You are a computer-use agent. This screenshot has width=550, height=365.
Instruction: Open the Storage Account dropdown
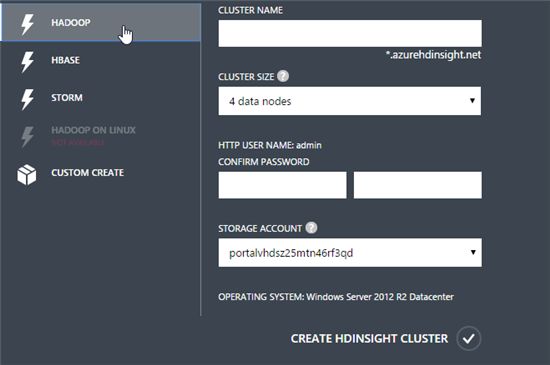[350, 252]
